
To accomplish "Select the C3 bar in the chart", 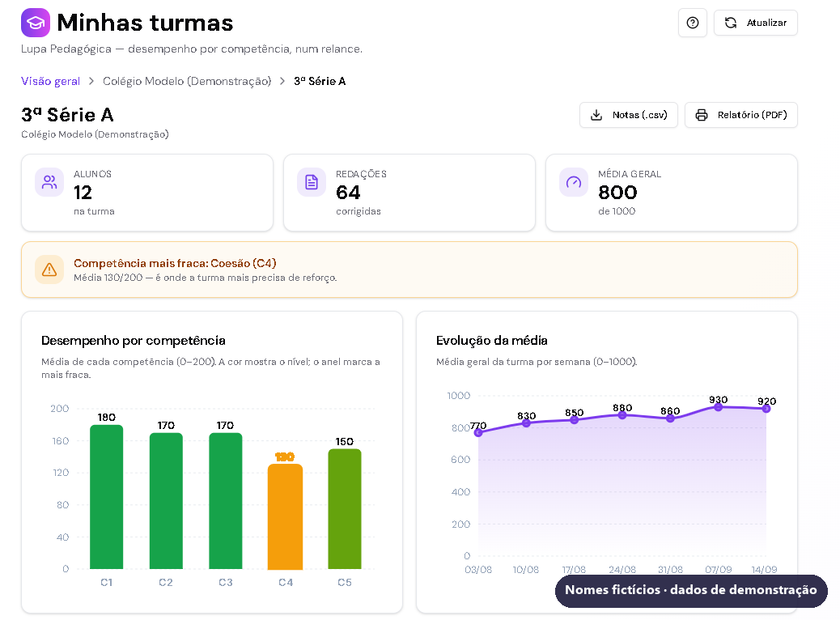I will pyautogui.click(x=226, y=501).
